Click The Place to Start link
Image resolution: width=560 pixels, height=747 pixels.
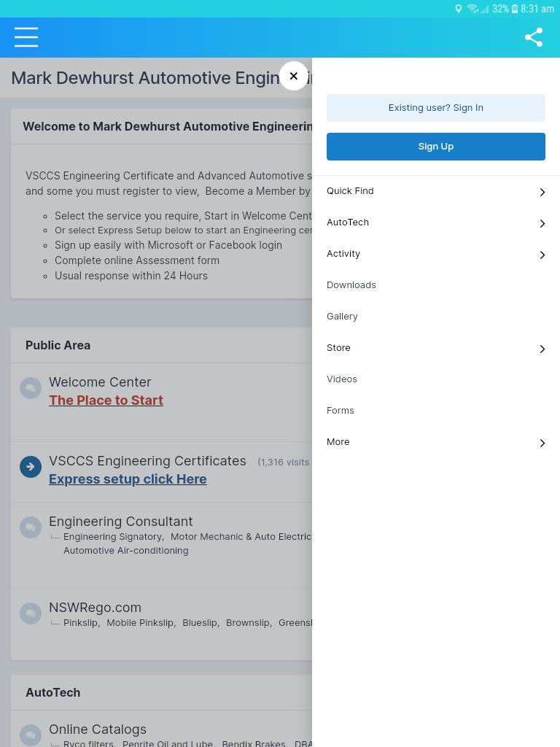point(106,400)
